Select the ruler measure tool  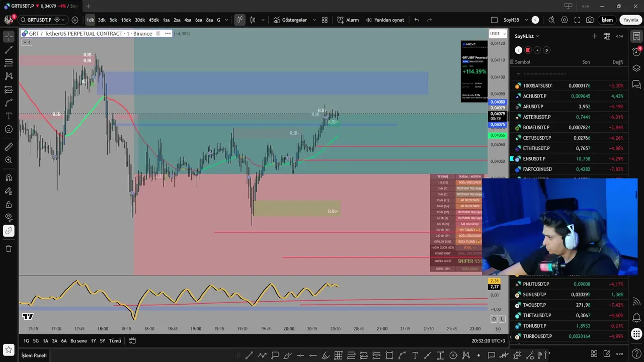[x=9, y=147]
